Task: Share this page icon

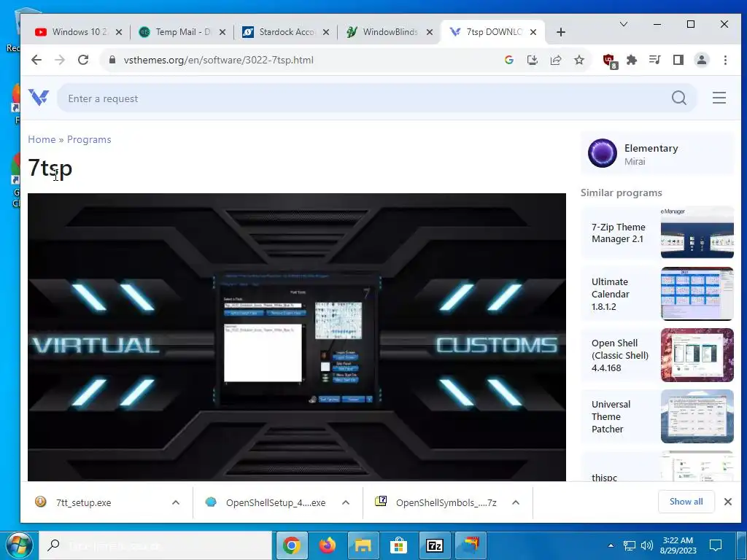Action: pyautogui.click(x=555, y=60)
